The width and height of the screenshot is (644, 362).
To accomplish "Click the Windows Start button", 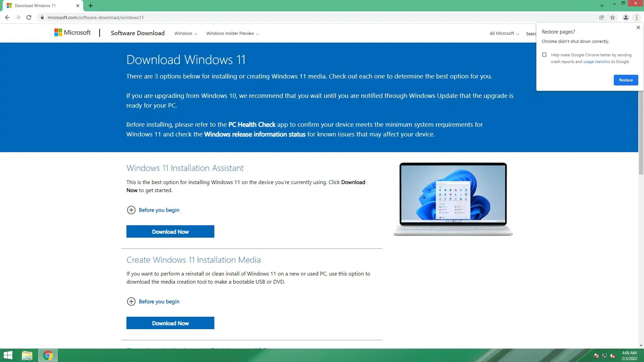I will coord(8,355).
